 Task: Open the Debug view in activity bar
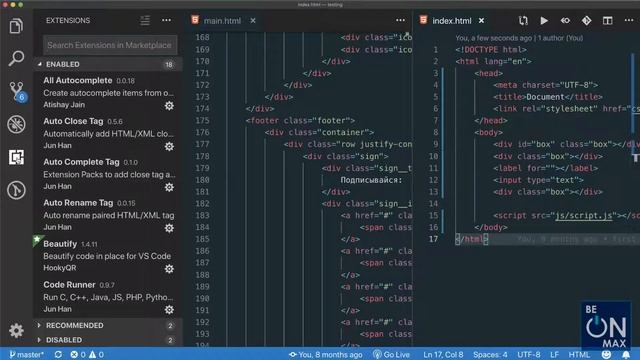pyautogui.click(x=16, y=124)
